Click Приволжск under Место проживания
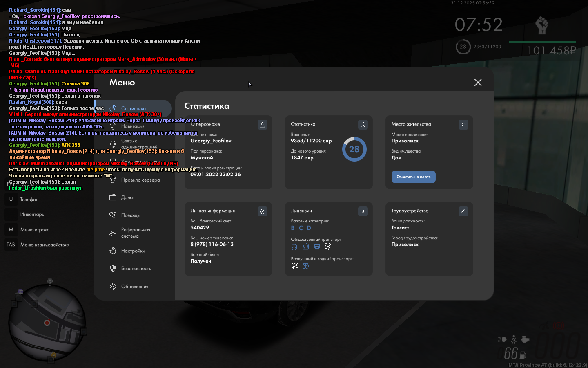This screenshot has height=368, width=588. coord(405,141)
